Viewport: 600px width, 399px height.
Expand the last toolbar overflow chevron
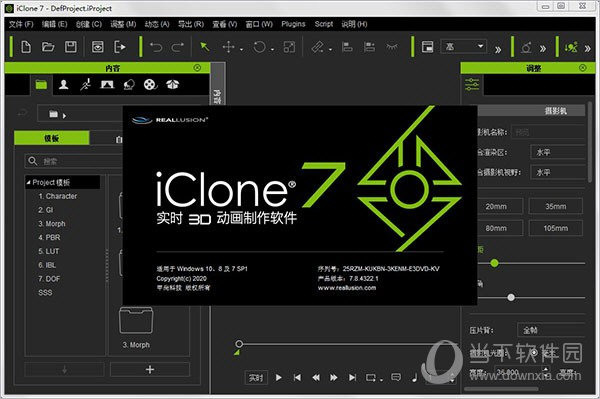point(587,49)
